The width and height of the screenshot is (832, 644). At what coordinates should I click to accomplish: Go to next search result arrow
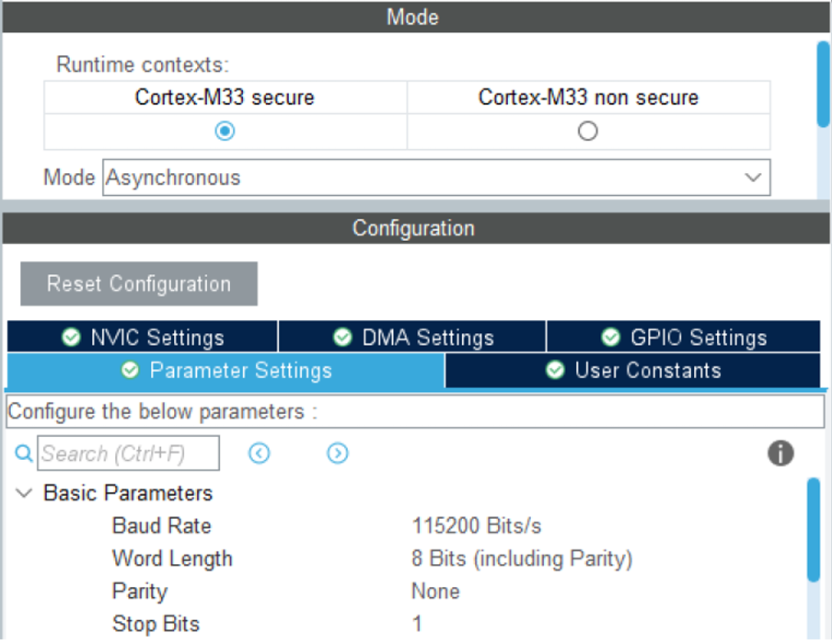pos(338,453)
